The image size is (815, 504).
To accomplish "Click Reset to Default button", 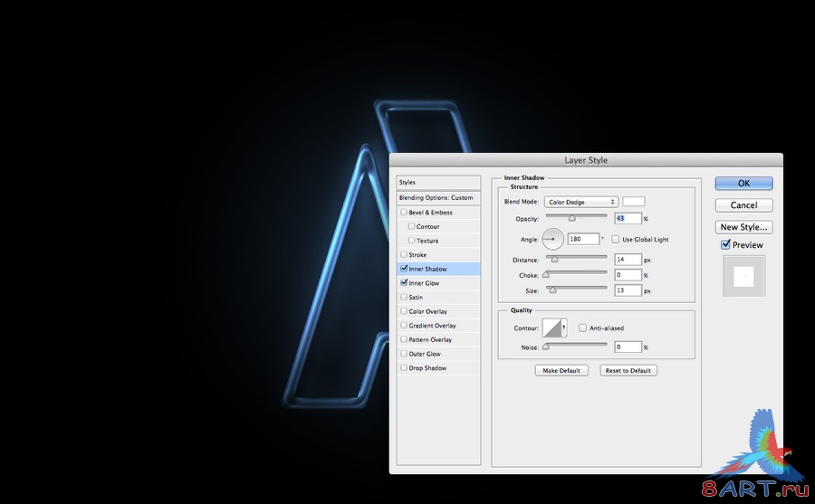I will click(x=628, y=370).
